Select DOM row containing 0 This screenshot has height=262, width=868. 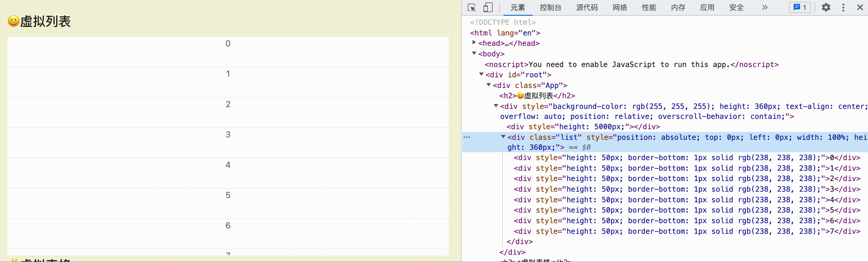coord(687,158)
